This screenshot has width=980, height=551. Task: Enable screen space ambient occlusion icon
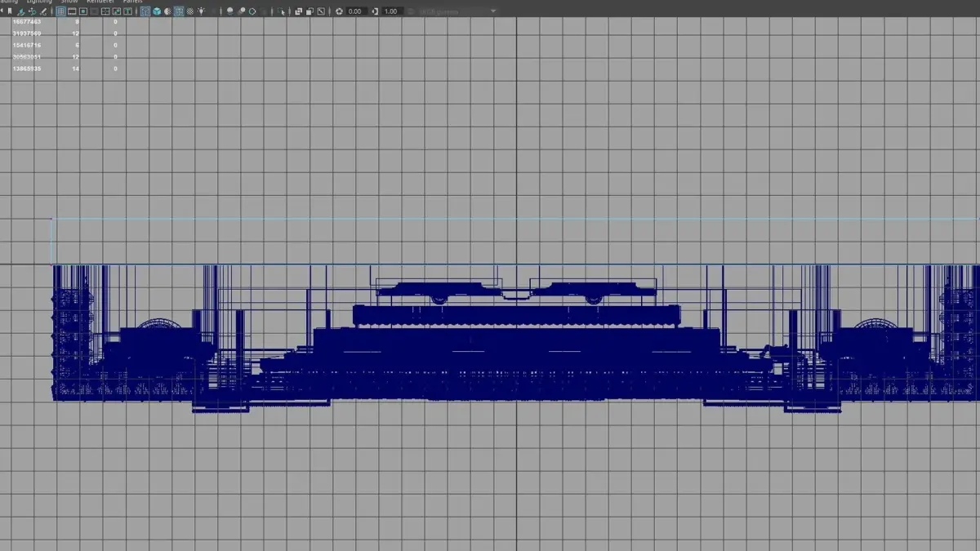pyautogui.click(x=229, y=11)
